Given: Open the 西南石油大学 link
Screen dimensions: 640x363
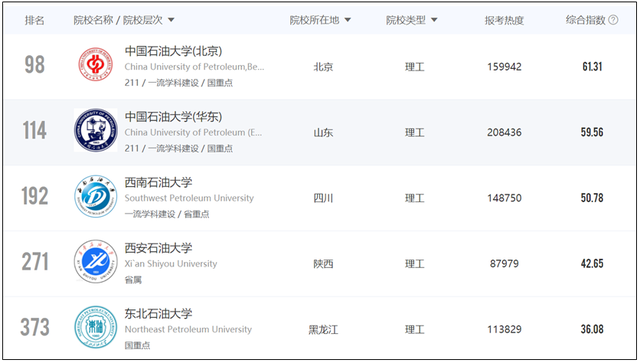Looking at the screenshot, I should 158,182.
